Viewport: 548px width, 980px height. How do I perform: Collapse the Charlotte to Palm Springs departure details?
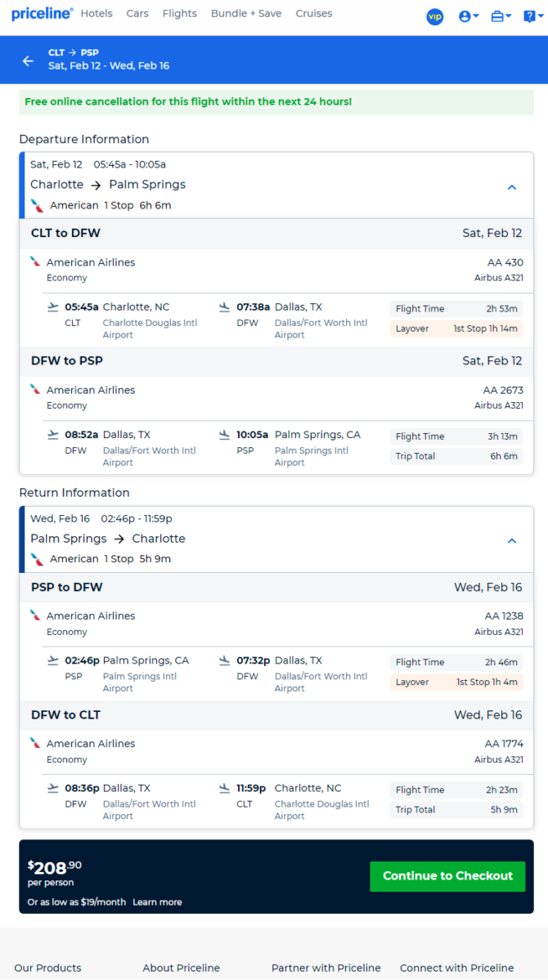click(x=512, y=187)
